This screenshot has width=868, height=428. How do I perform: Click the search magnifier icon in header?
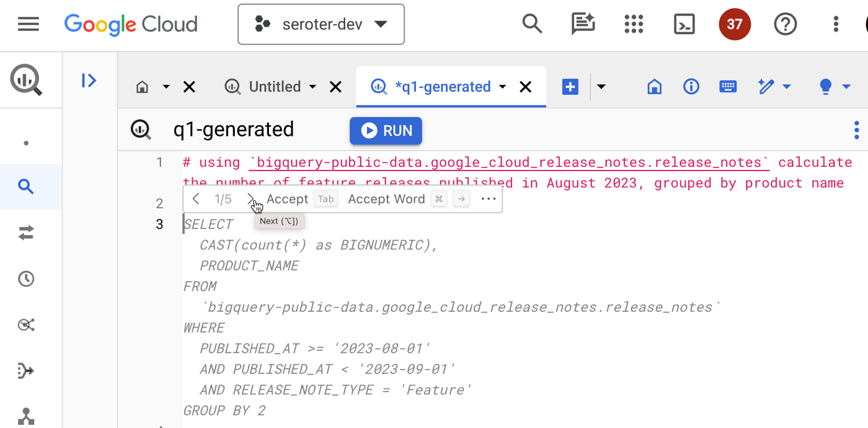(x=532, y=24)
